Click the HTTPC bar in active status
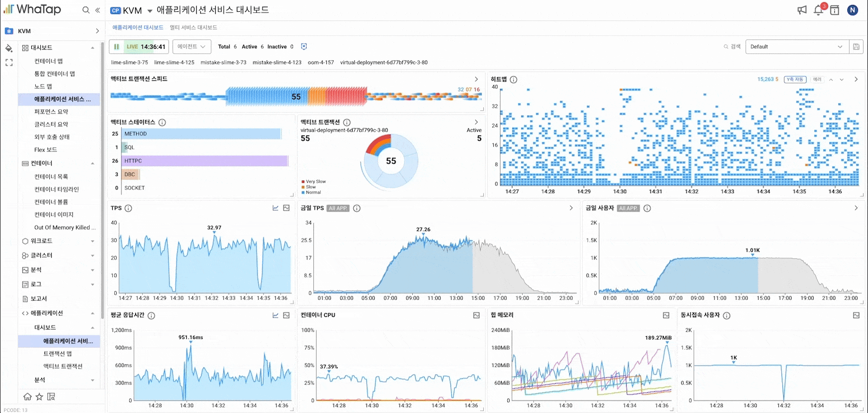 pyautogui.click(x=206, y=161)
